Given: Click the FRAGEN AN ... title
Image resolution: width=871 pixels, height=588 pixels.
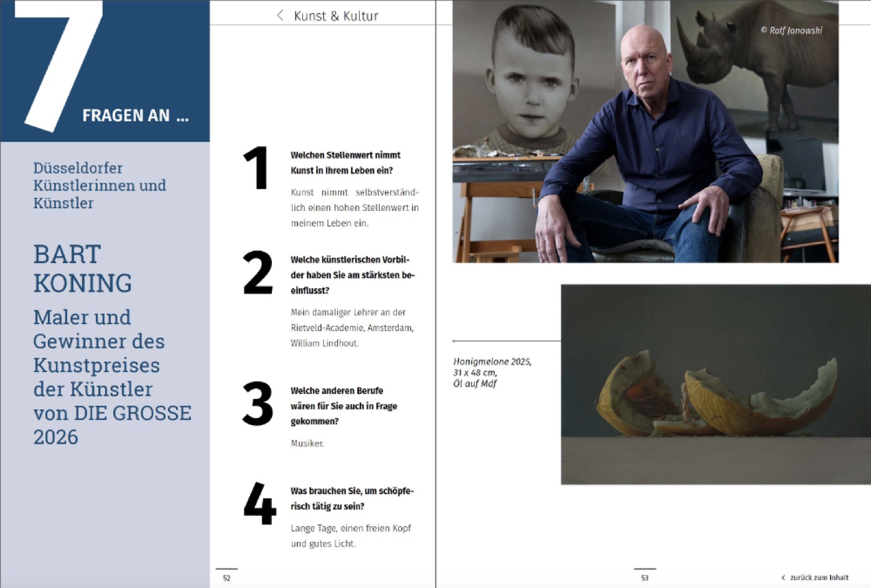Looking at the screenshot, I should pos(136,116).
